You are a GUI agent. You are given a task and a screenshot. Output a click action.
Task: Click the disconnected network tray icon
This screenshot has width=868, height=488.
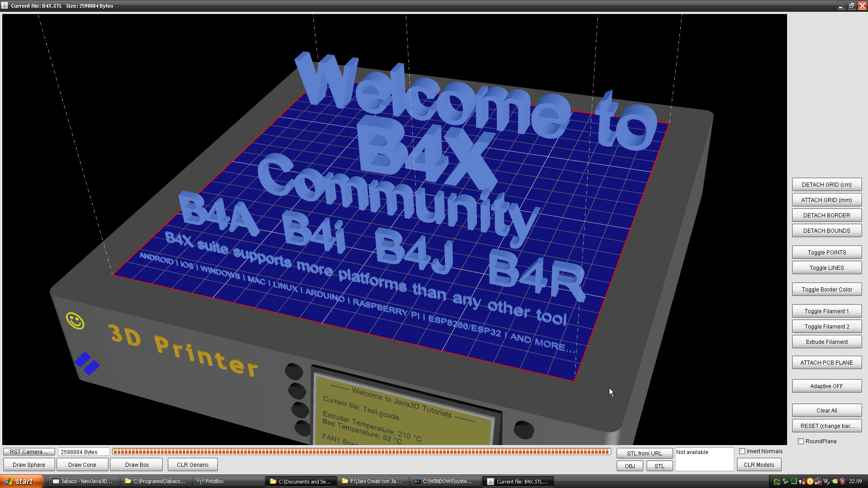pos(818,481)
